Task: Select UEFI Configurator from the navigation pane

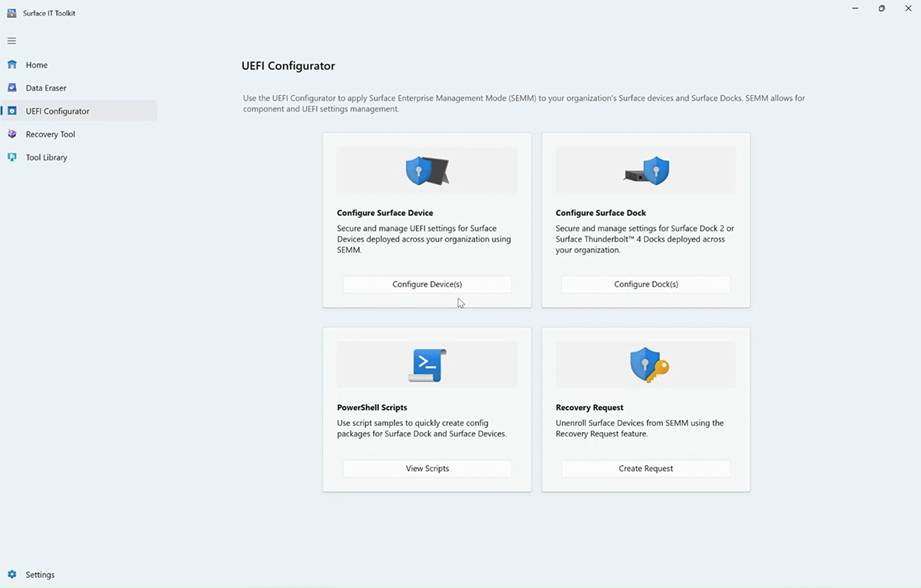Action: pyautogui.click(x=58, y=111)
